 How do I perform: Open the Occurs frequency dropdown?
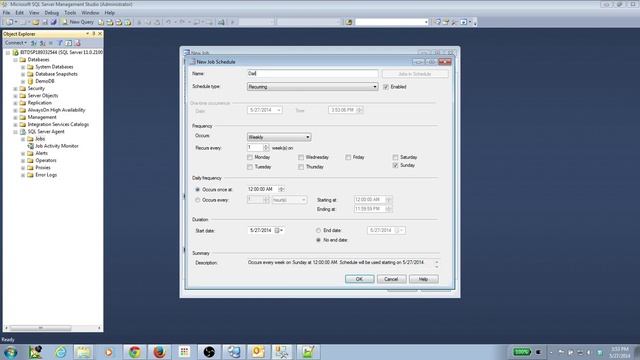pos(279,137)
